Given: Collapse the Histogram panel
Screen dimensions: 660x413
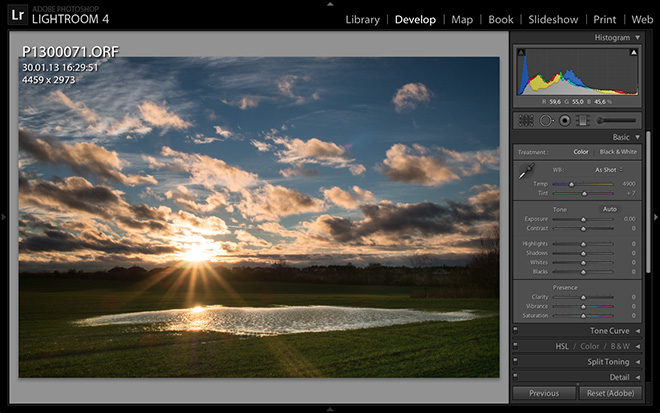Looking at the screenshot, I should click(638, 37).
